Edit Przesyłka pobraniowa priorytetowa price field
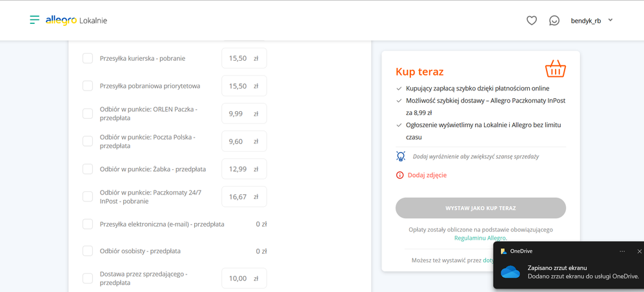 [x=244, y=86]
